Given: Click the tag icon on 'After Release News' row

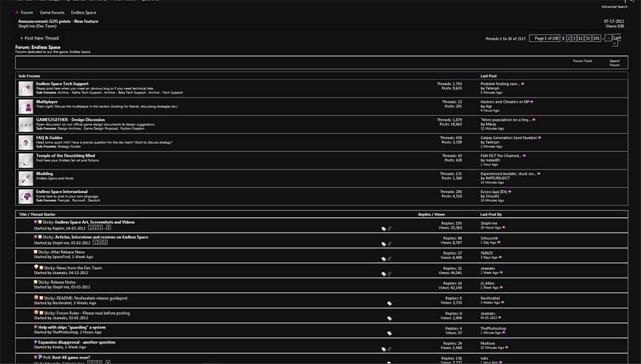Looking at the screenshot, I should coord(383,259).
